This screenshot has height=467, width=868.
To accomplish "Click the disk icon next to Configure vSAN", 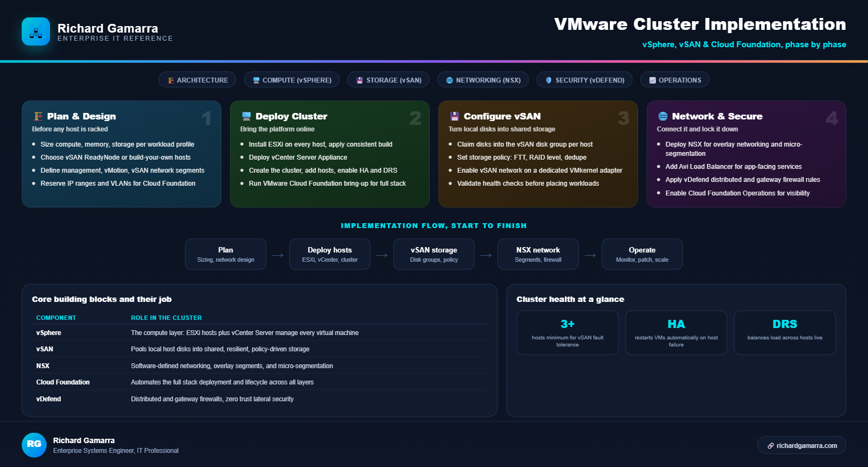I will (x=455, y=116).
